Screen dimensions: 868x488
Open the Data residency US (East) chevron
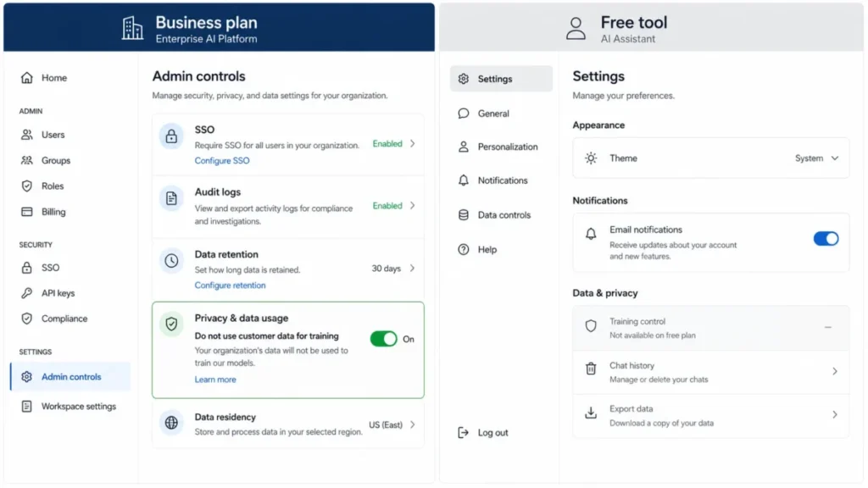(413, 424)
